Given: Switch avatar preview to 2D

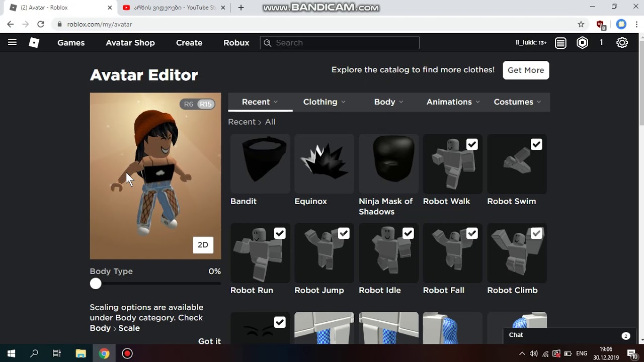Looking at the screenshot, I should click(x=203, y=245).
